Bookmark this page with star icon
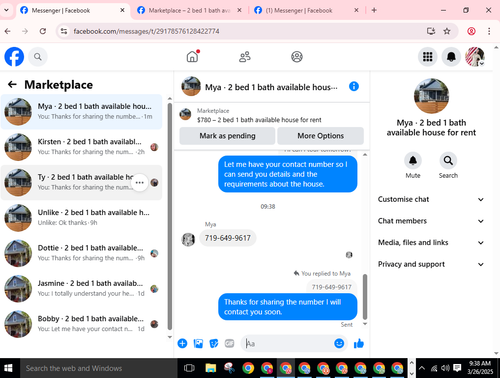Image resolution: width=500 pixels, height=378 pixels. pyautogui.click(x=447, y=31)
